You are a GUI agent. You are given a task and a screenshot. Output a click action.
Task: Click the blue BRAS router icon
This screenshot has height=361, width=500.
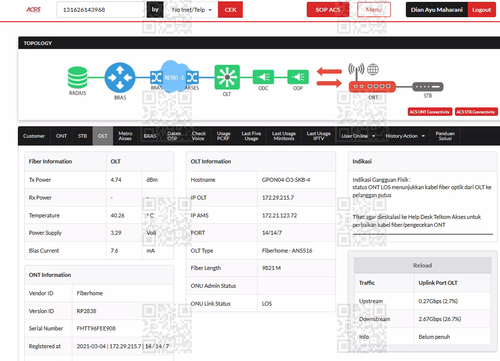[x=120, y=78]
